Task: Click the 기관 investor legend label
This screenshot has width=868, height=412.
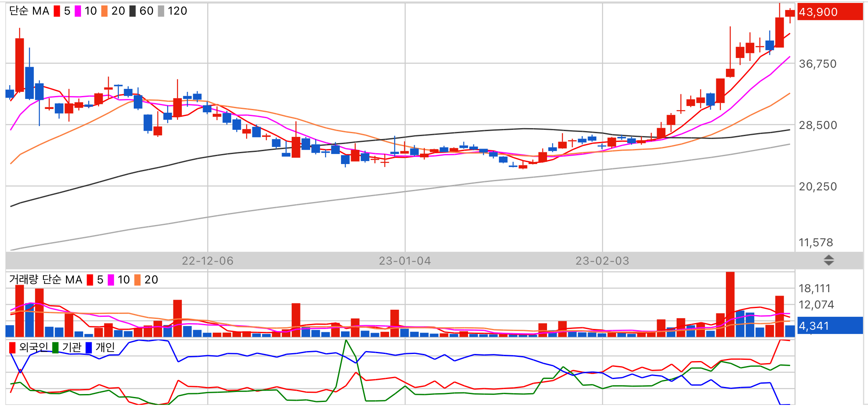Action: (x=72, y=347)
